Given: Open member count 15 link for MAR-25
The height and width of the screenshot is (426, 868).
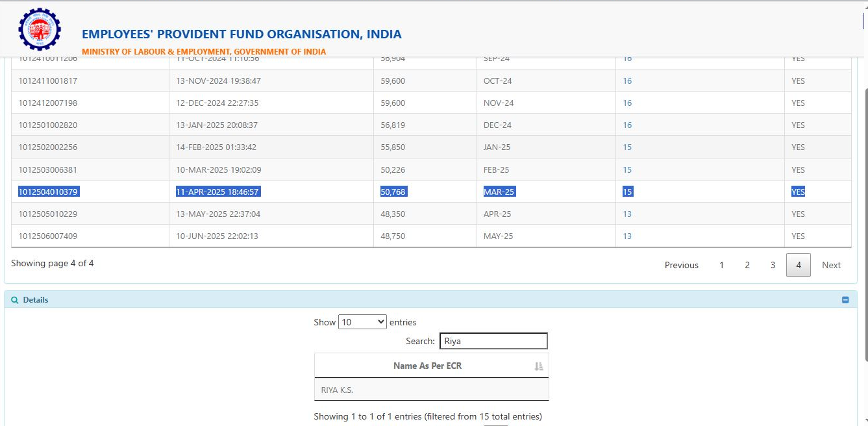Looking at the screenshot, I should click(x=627, y=192).
